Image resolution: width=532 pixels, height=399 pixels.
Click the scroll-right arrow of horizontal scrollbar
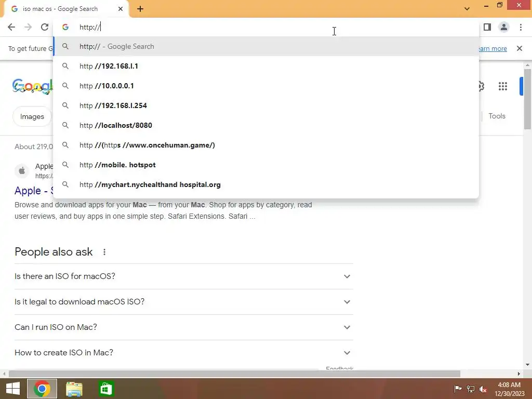(519, 374)
